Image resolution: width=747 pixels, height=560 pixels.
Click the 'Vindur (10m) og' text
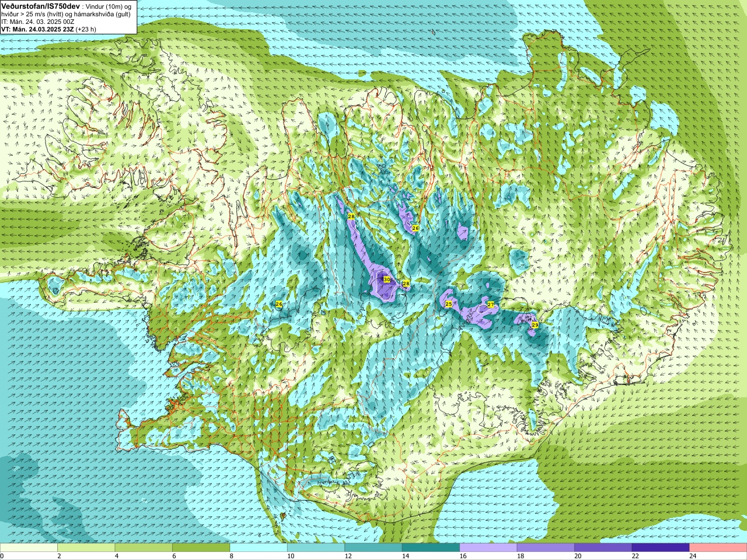[109, 6]
